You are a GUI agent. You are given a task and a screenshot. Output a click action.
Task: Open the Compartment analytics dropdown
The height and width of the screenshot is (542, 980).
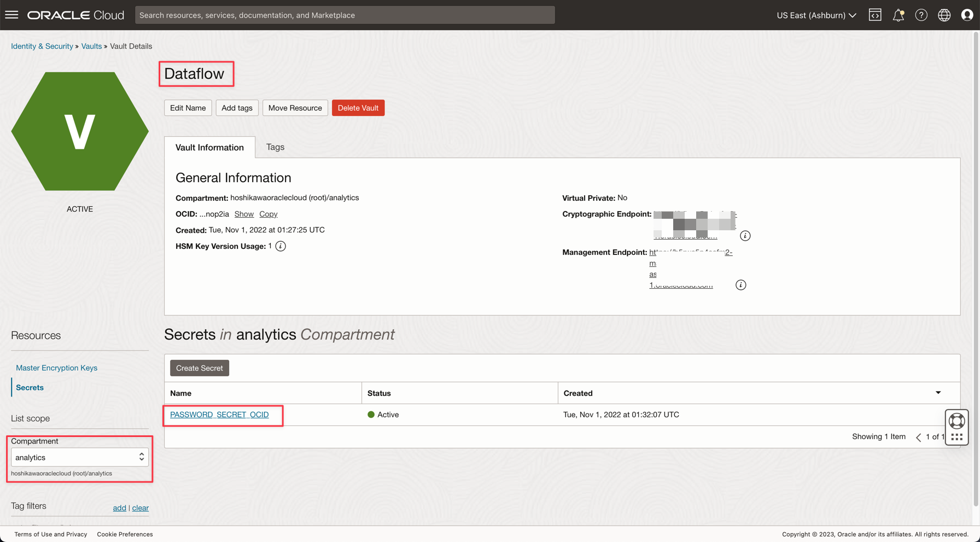(80, 457)
